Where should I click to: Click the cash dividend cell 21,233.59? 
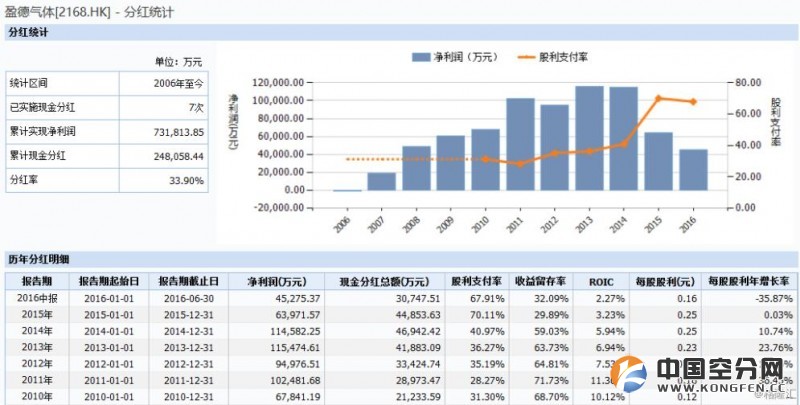pos(418,396)
